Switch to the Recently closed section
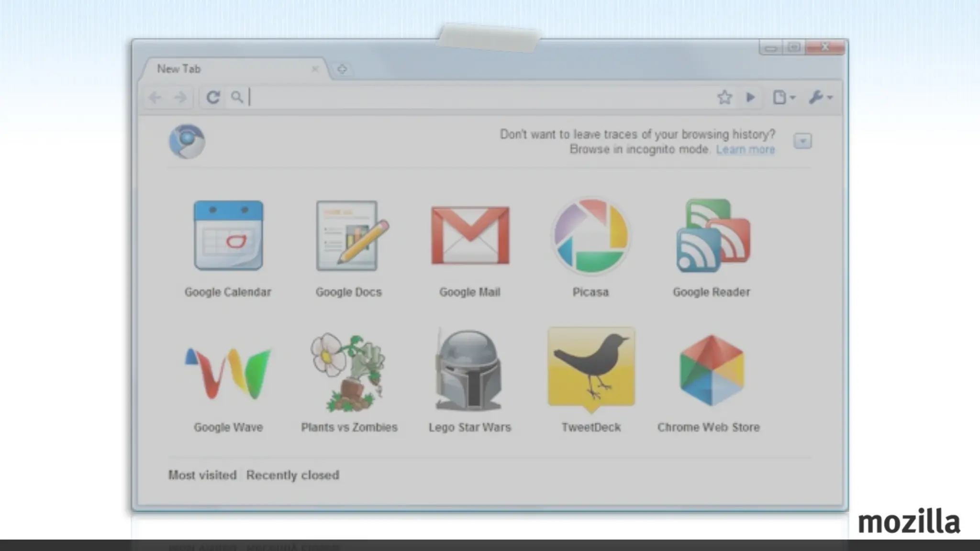The width and height of the screenshot is (980, 551). tap(292, 475)
